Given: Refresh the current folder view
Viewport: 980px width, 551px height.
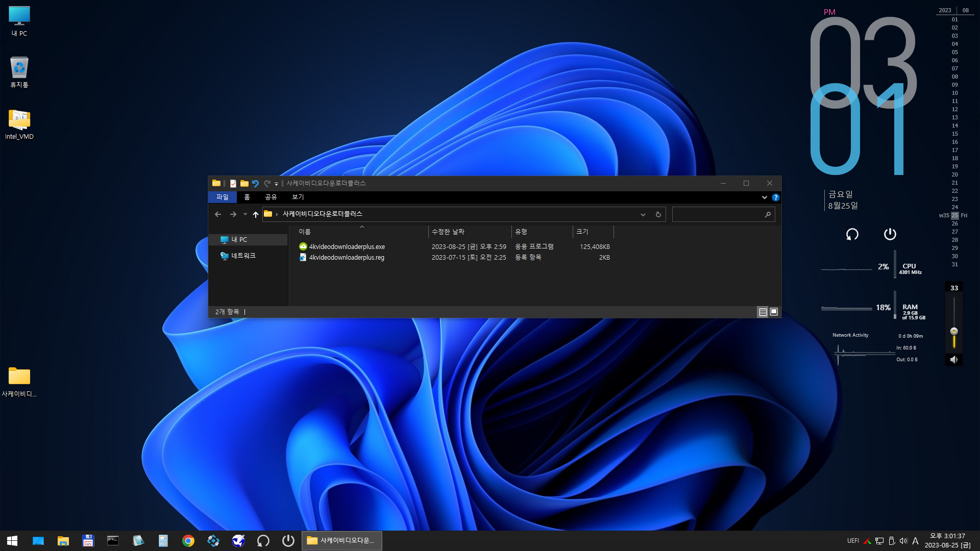Looking at the screenshot, I should click(658, 215).
